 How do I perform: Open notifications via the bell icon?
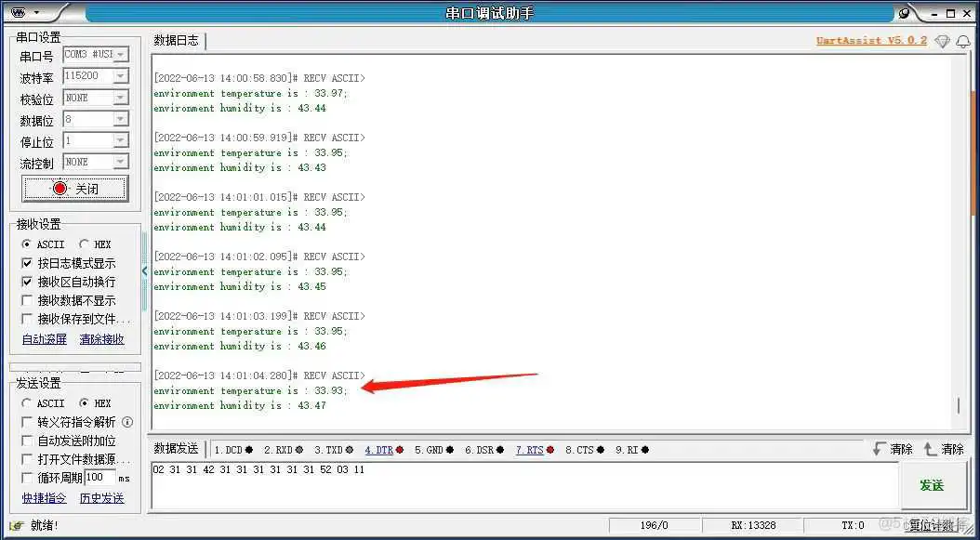(964, 41)
